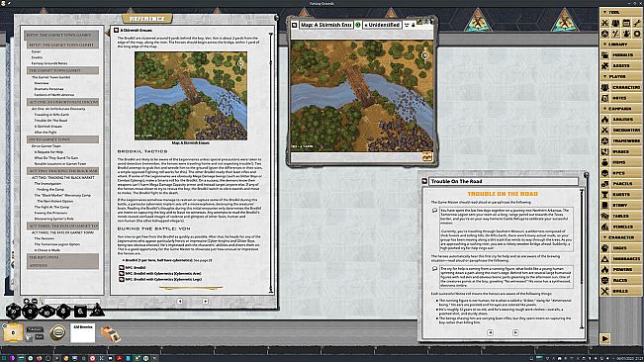Click the party sheet tool icon

[x=615, y=23]
